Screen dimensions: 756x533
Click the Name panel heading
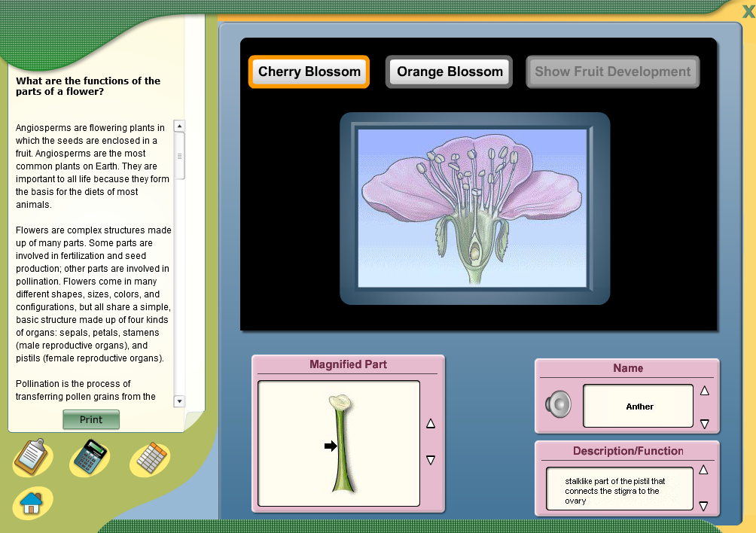tap(628, 368)
